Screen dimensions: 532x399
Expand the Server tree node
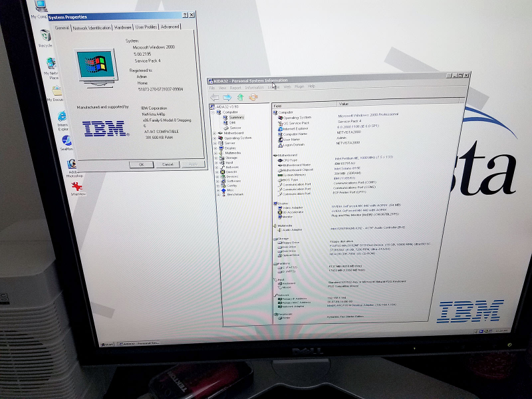click(x=215, y=144)
